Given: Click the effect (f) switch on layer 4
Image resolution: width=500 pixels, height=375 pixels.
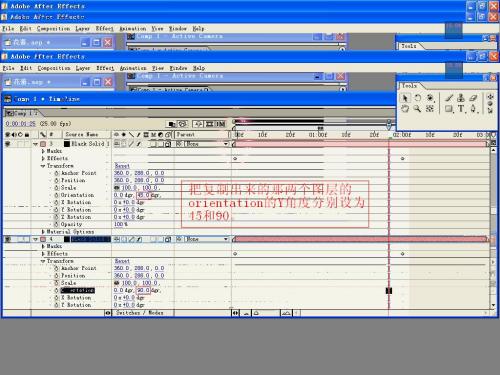Looking at the screenshot, I should pyautogui.click(x=139, y=239).
